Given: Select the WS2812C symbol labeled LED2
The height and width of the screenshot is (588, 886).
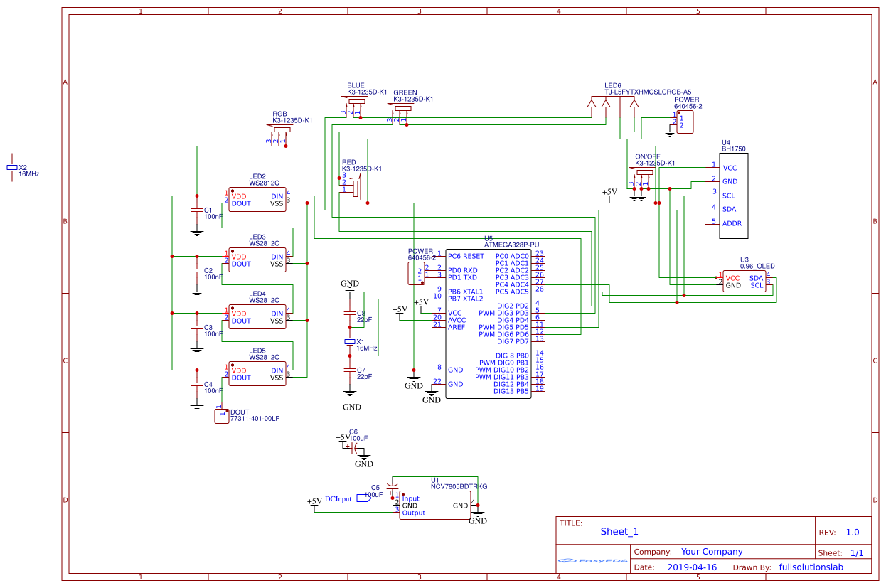Looking at the screenshot, I should (x=256, y=199).
